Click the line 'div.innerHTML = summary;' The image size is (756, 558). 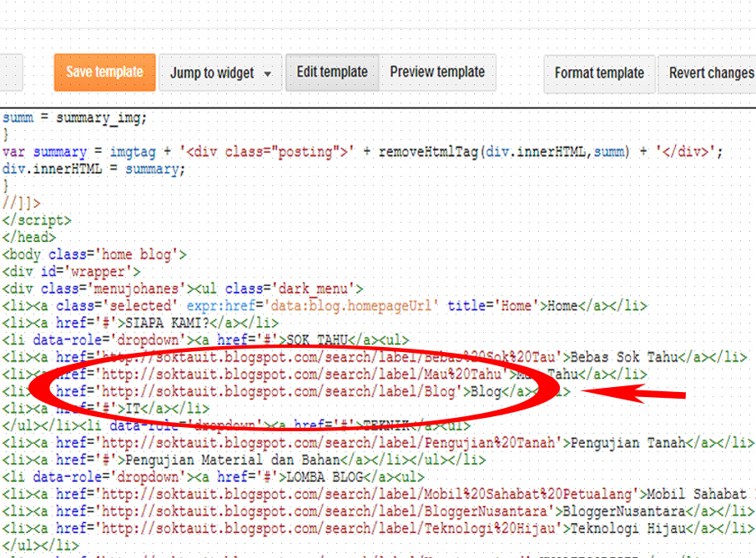click(x=93, y=169)
